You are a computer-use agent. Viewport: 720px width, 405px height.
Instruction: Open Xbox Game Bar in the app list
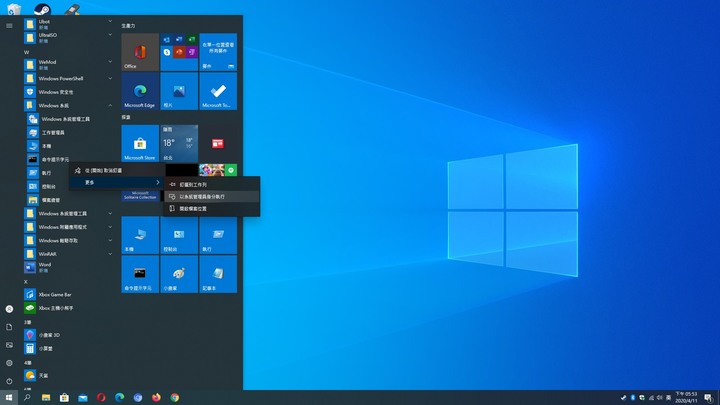pos(69,294)
